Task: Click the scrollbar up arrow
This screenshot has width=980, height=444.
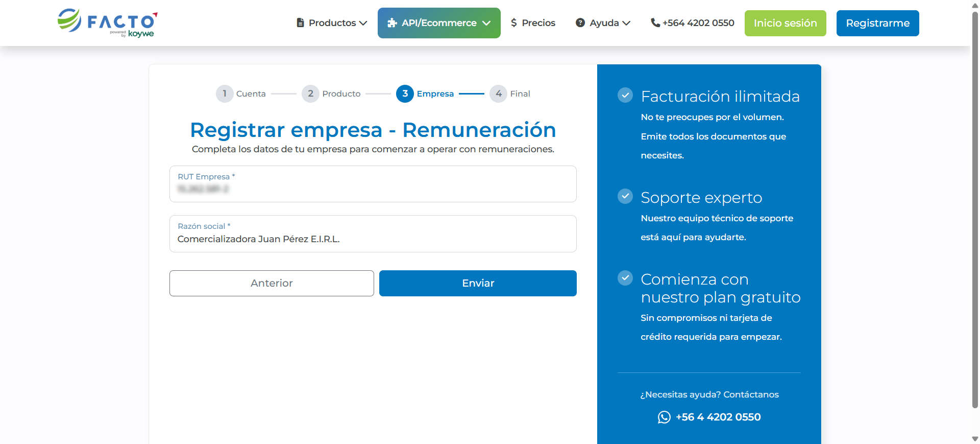Action: 975,5
